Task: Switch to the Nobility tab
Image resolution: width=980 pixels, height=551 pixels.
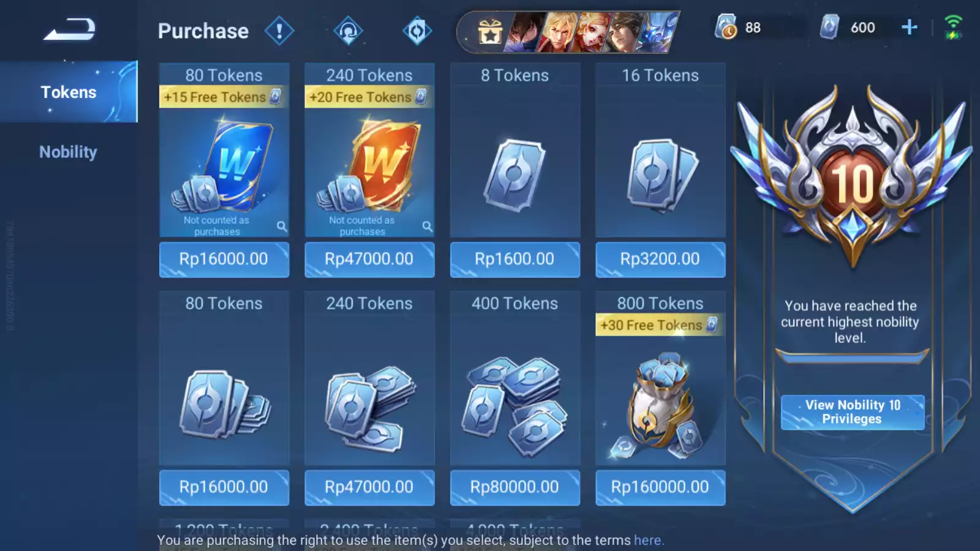Action: coord(69,152)
